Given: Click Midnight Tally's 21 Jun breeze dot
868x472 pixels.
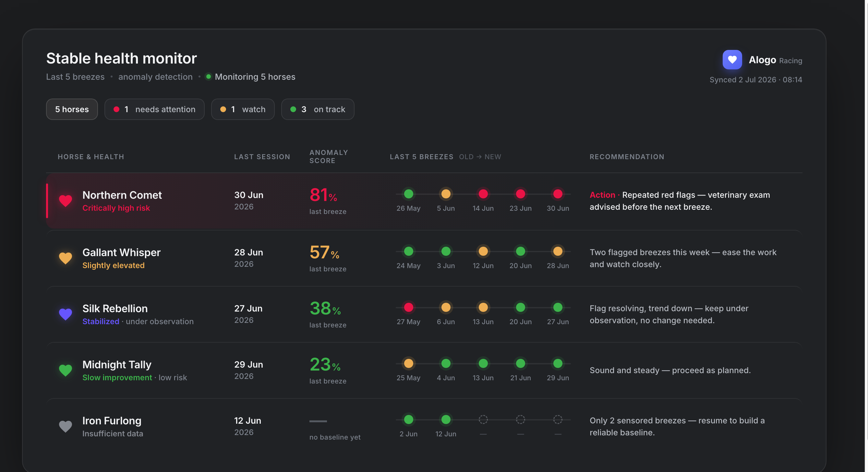Looking at the screenshot, I should (521, 364).
